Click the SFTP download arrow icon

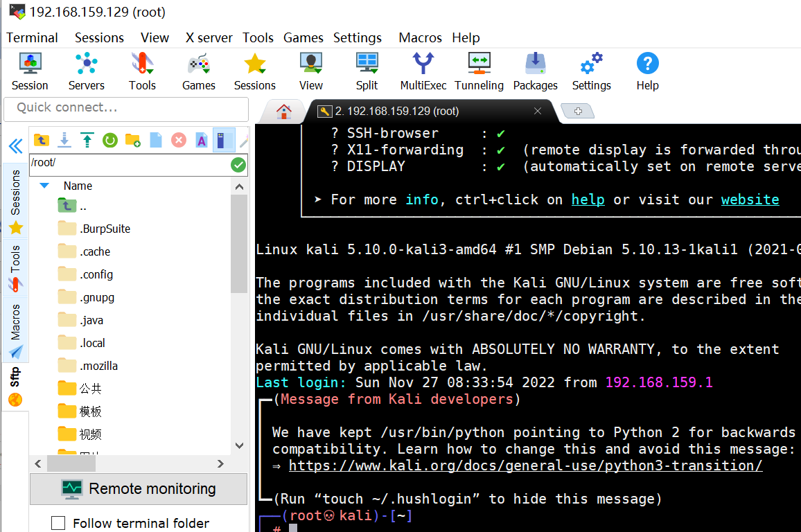coord(64,140)
